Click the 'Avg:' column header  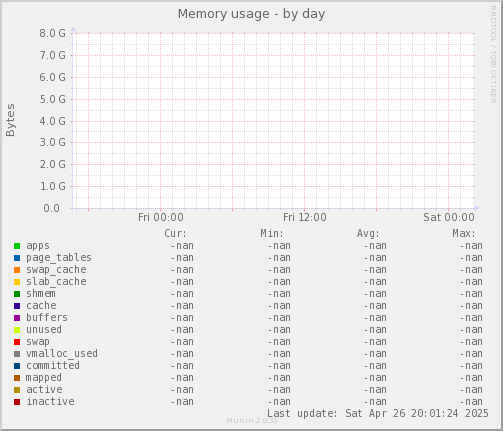368,233
